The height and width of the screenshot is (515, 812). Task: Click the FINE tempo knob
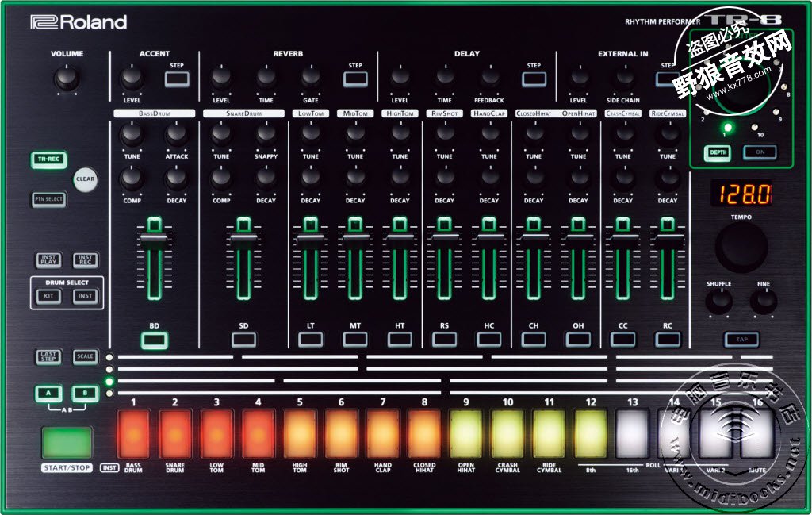pyautogui.click(x=764, y=301)
